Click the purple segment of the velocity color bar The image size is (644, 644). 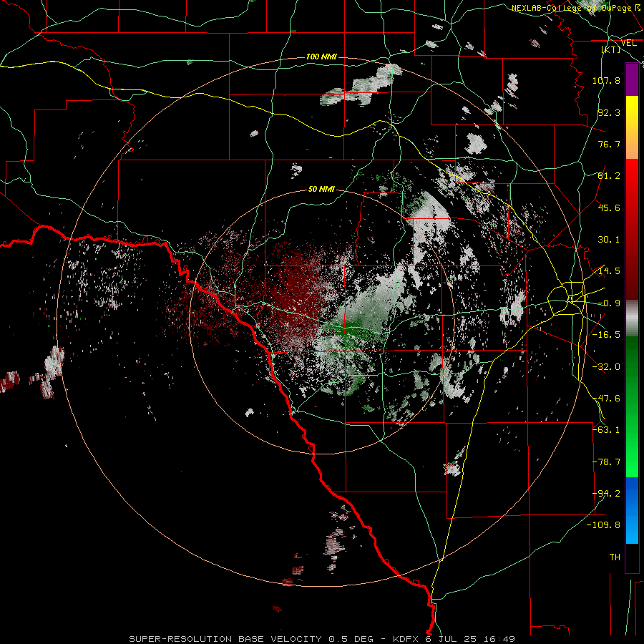[632, 80]
